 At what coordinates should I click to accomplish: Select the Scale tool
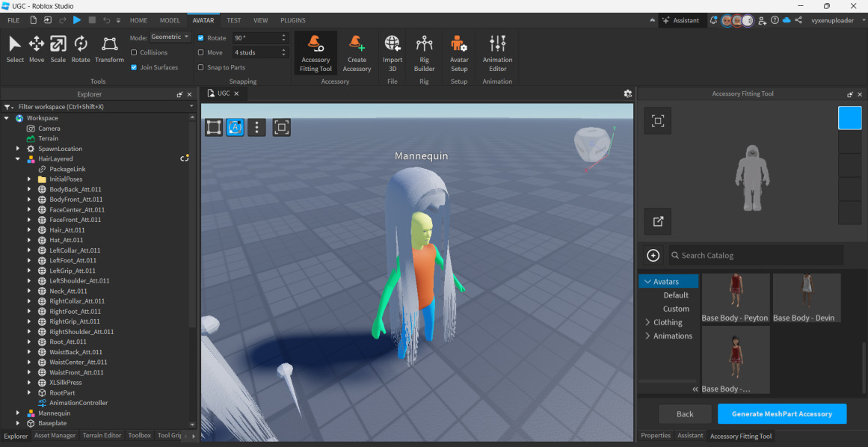(58, 49)
